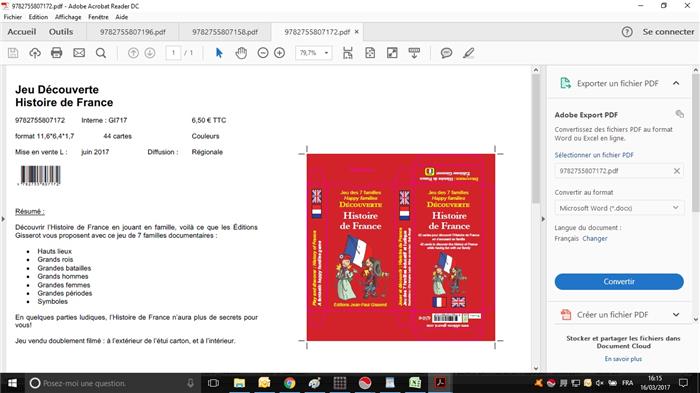Screen dimensions: 700x393
Task: Open the Microsoft Word format dropdown
Action: pyautogui.click(x=619, y=208)
